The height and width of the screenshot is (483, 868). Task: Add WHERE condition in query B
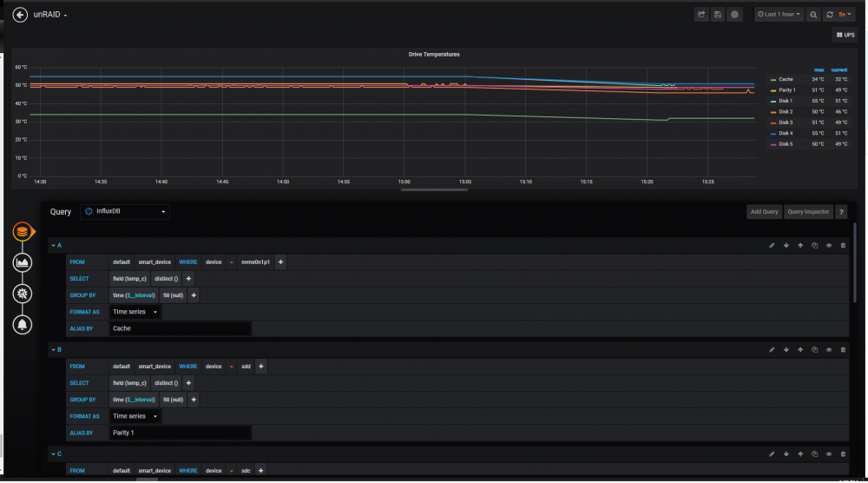[x=260, y=366]
